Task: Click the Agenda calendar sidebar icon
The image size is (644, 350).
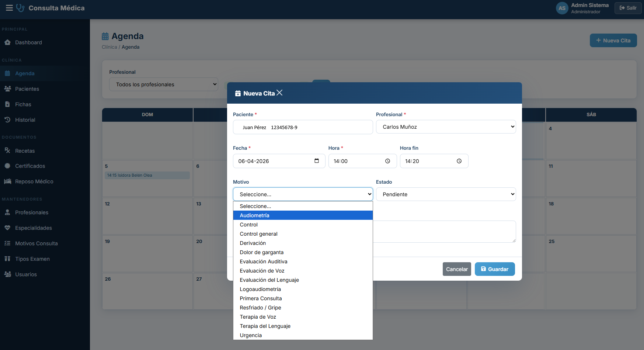Action: pos(7,73)
